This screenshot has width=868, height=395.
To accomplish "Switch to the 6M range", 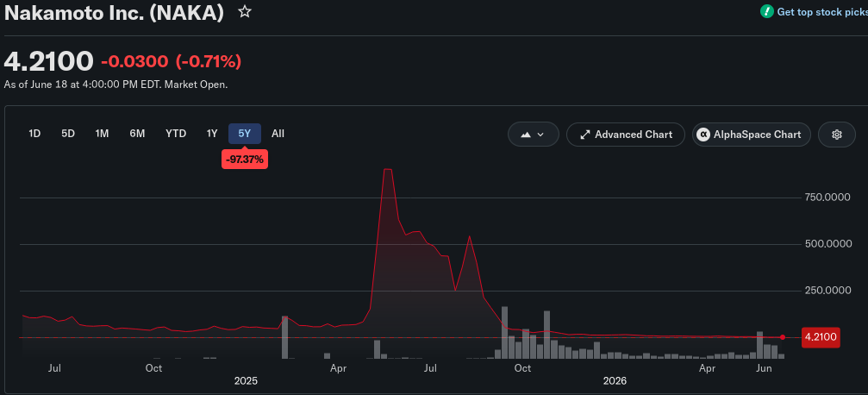I will pyautogui.click(x=137, y=134).
